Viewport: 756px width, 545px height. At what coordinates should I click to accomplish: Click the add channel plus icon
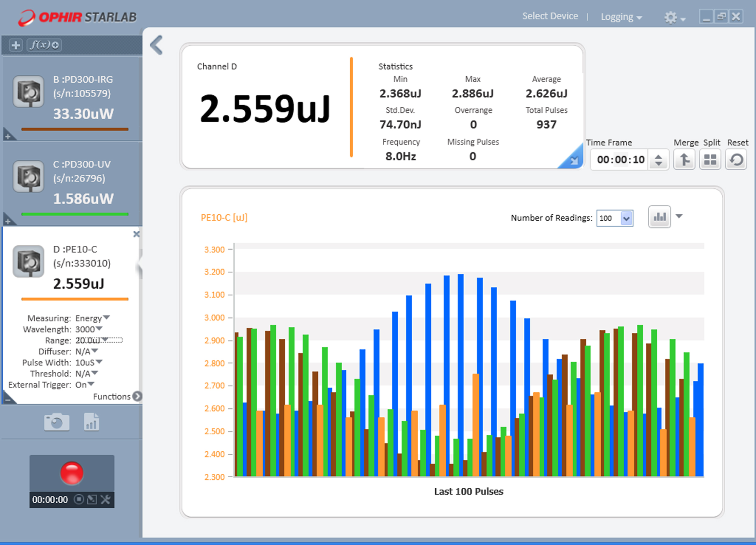(x=16, y=45)
